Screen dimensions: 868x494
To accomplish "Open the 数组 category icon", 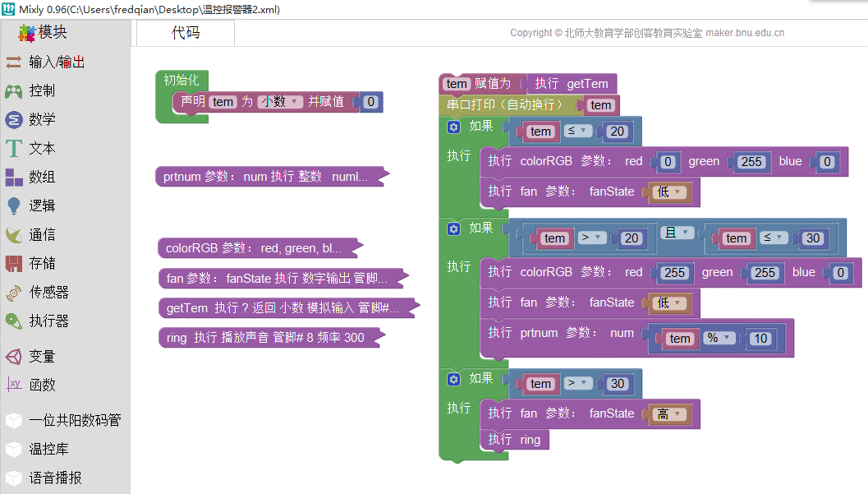I will 13,178.
